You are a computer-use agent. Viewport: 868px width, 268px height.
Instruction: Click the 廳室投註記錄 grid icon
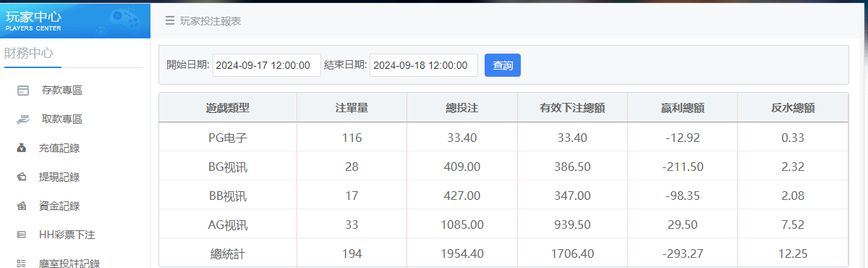(x=22, y=264)
